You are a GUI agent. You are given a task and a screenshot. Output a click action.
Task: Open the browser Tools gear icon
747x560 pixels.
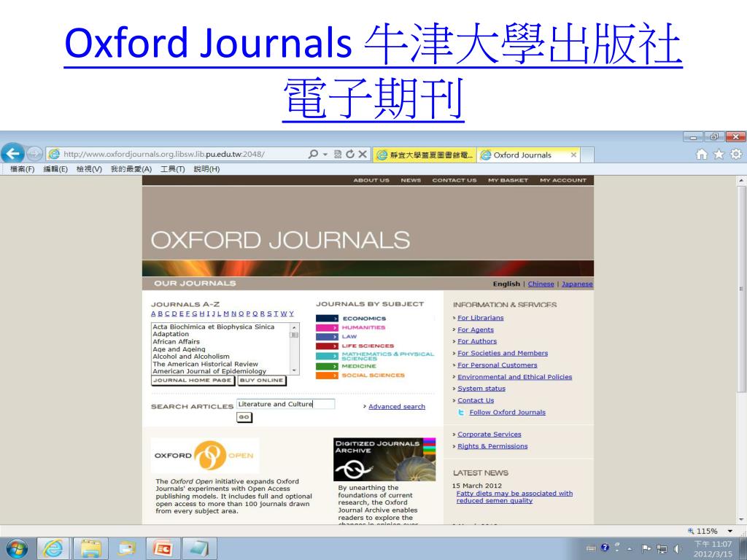(x=736, y=154)
